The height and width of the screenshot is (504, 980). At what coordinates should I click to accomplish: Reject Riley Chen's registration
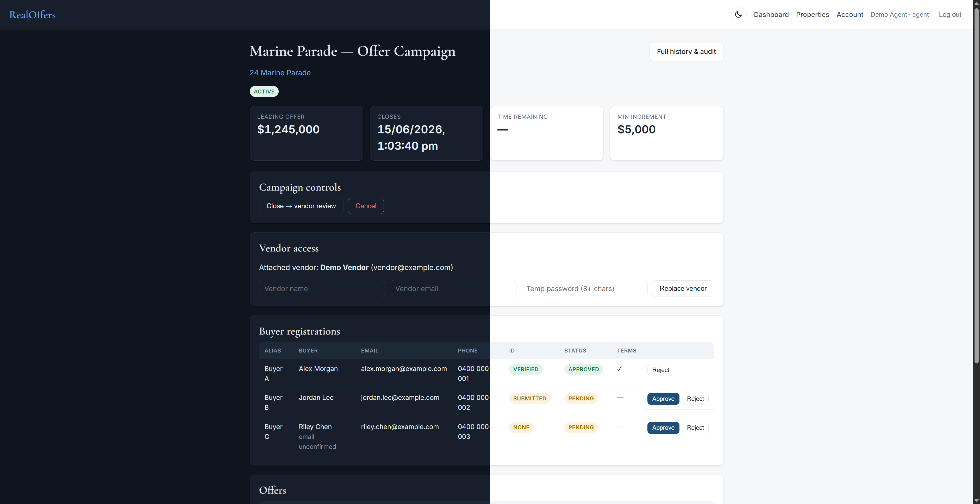coord(695,427)
